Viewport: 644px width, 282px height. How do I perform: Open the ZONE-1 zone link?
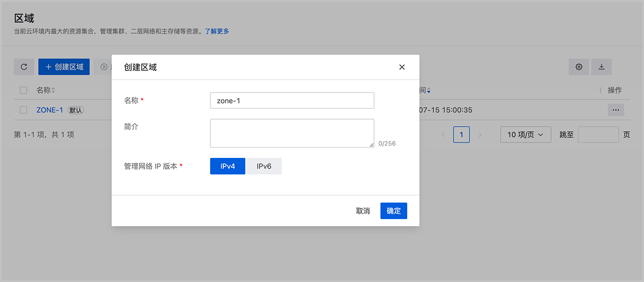click(50, 110)
